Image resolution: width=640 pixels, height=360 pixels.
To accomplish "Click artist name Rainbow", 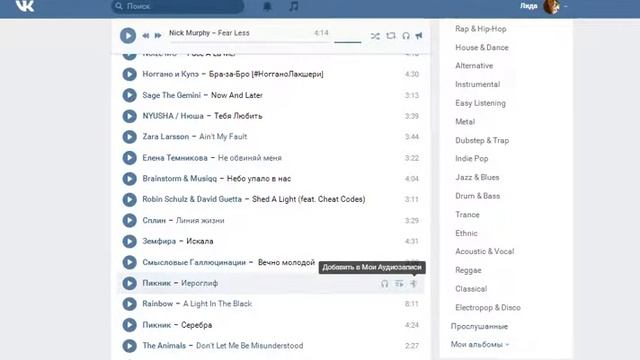I will click(x=158, y=304).
